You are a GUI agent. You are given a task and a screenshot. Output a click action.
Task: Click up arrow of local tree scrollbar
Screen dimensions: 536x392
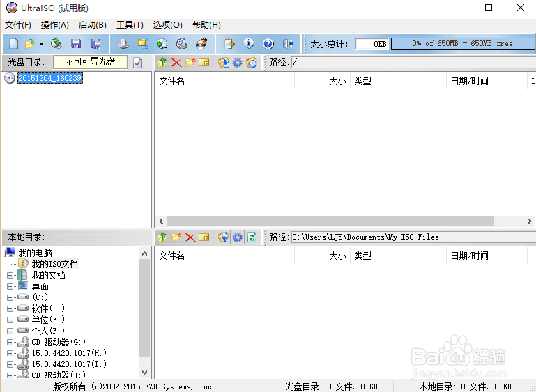click(x=144, y=253)
